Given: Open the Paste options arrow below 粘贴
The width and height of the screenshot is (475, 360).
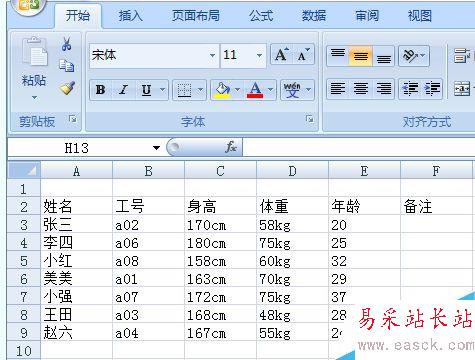Looking at the screenshot, I should pos(34,98).
